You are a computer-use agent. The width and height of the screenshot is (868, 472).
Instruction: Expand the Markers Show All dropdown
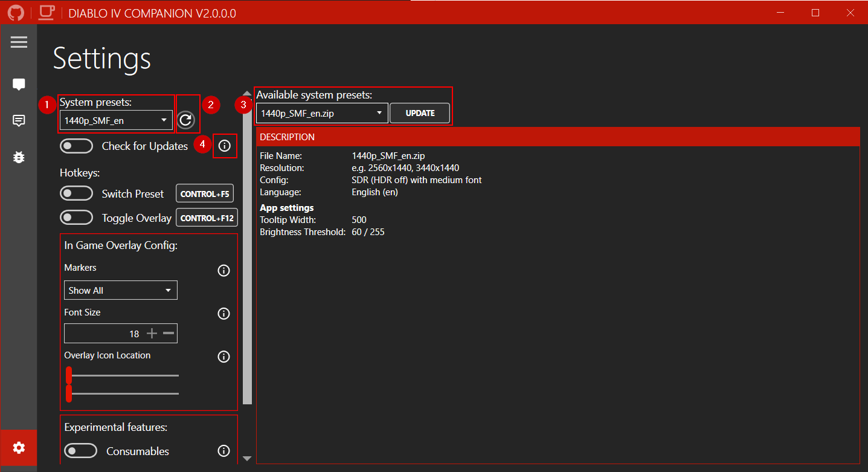[x=121, y=290]
